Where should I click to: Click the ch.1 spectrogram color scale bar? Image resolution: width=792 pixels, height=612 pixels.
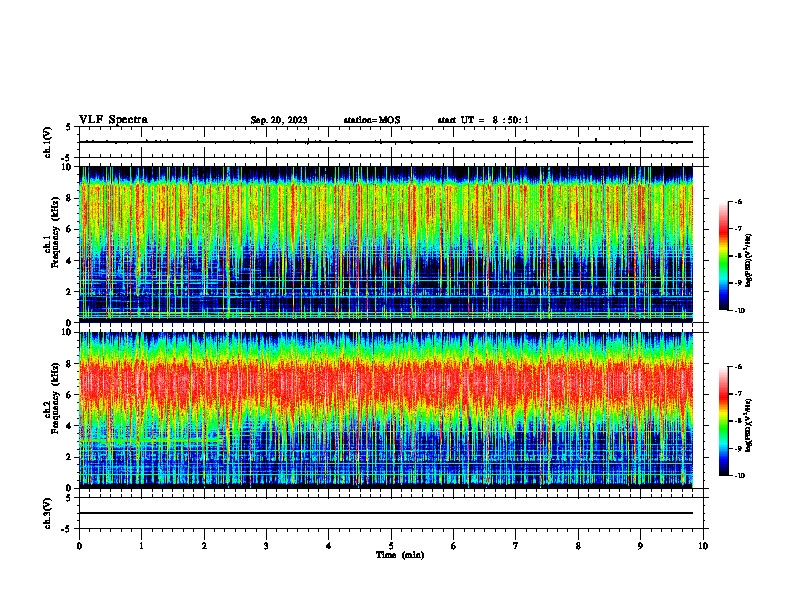[723, 256]
